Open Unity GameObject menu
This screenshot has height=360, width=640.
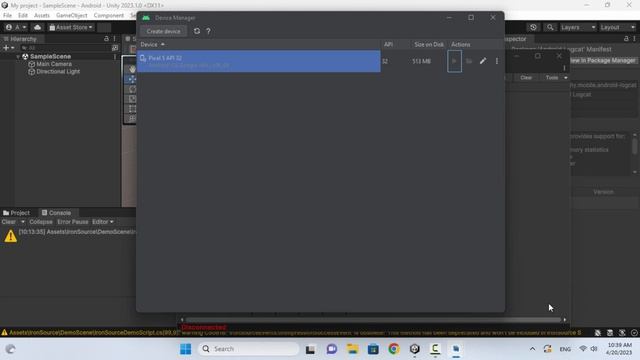[71, 16]
